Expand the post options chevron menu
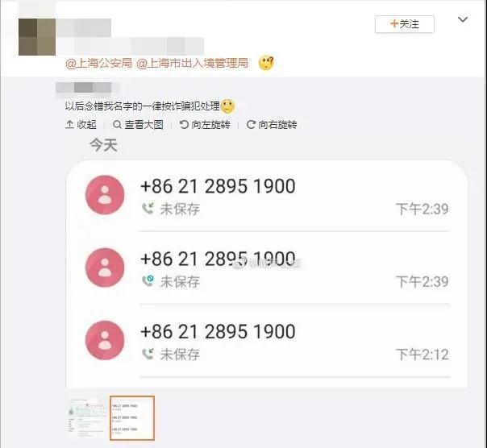This screenshot has height=448, width=487. [x=463, y=19]
